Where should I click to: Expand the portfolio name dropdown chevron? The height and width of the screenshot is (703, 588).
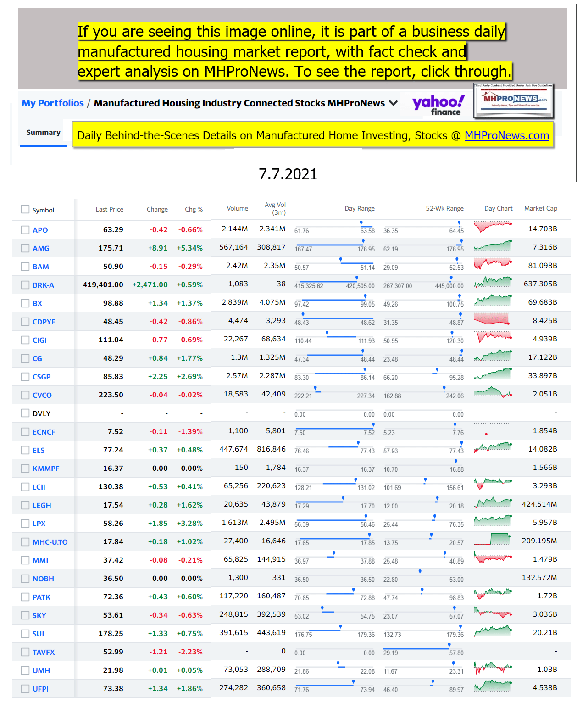(x=393, y=103)
